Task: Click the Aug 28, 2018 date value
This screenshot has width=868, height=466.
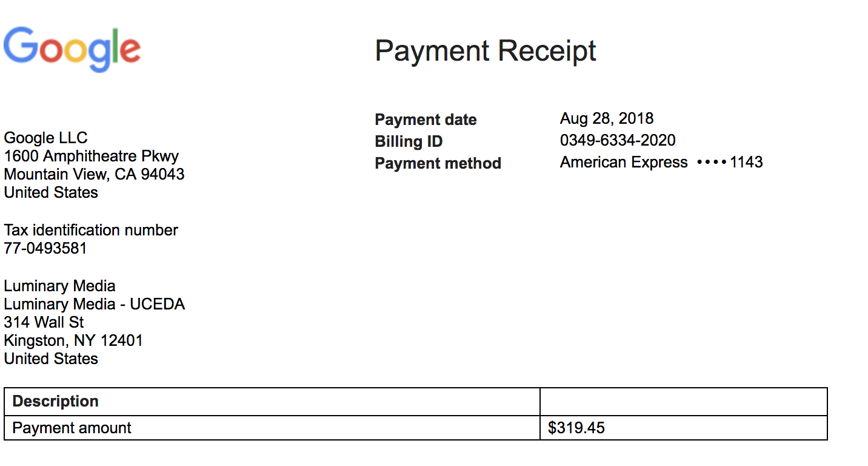Action: pyautogui.click(x=607, y=118)
